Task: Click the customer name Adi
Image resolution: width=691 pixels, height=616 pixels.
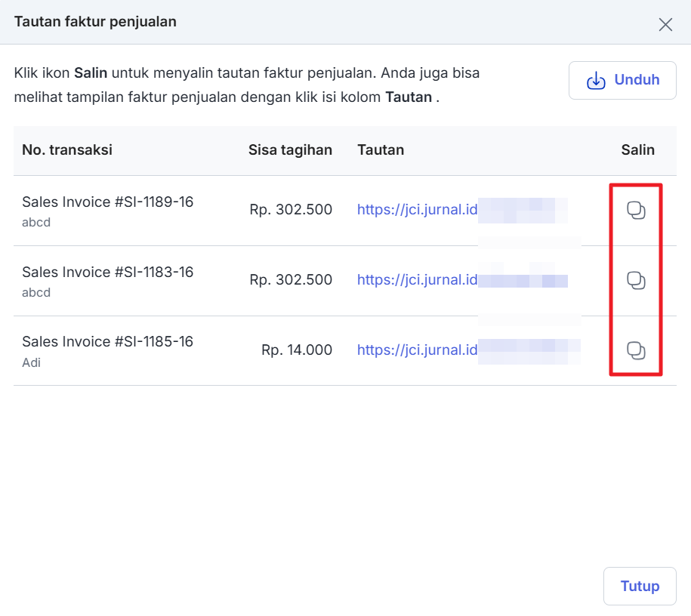Action: 31,363
